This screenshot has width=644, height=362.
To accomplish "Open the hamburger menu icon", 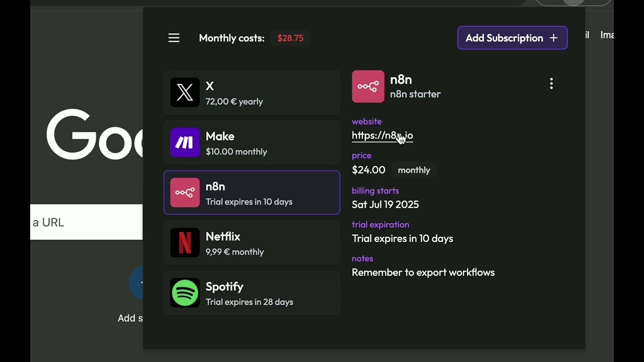I will (174, 38).
